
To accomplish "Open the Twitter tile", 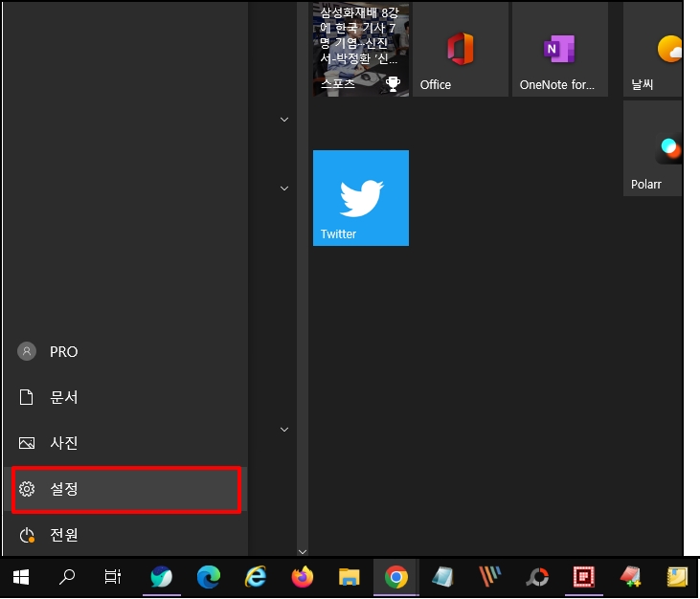I will 361,197.
